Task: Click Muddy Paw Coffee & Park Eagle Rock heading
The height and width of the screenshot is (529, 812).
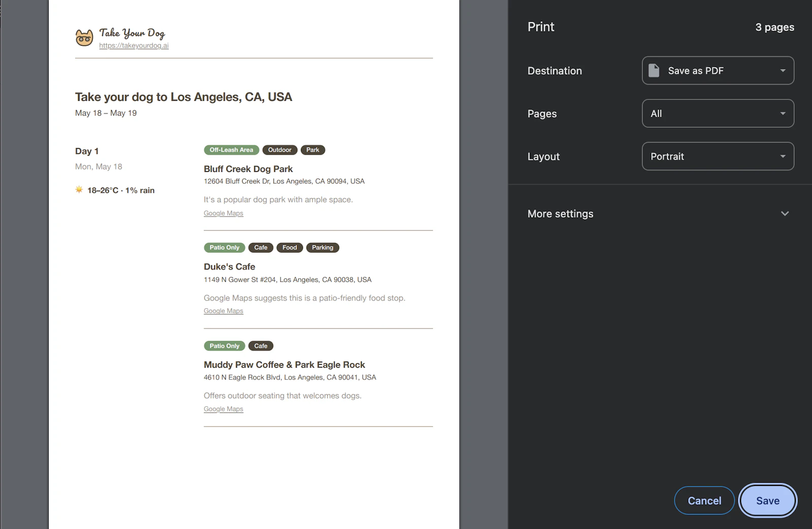Action: (x=284, y=365)
